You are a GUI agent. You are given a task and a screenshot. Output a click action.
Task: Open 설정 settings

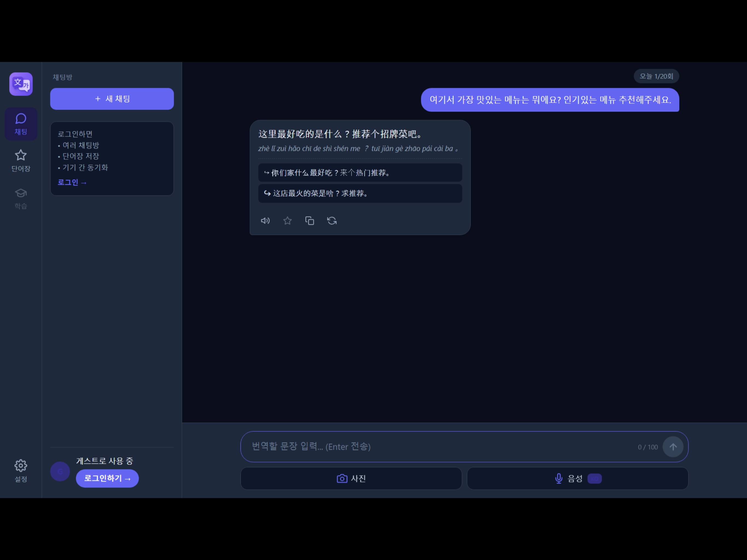pyautogui.click(x=21, y=471)
